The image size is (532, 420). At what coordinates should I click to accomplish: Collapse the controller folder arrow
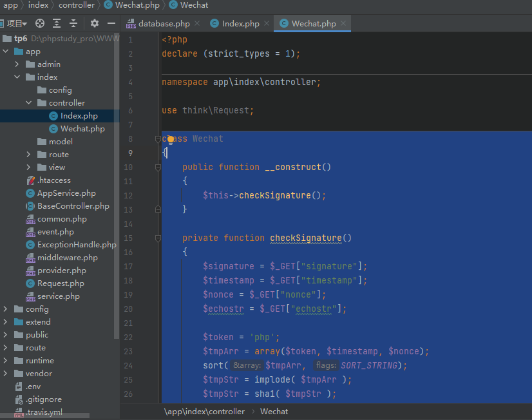point(29,103)
